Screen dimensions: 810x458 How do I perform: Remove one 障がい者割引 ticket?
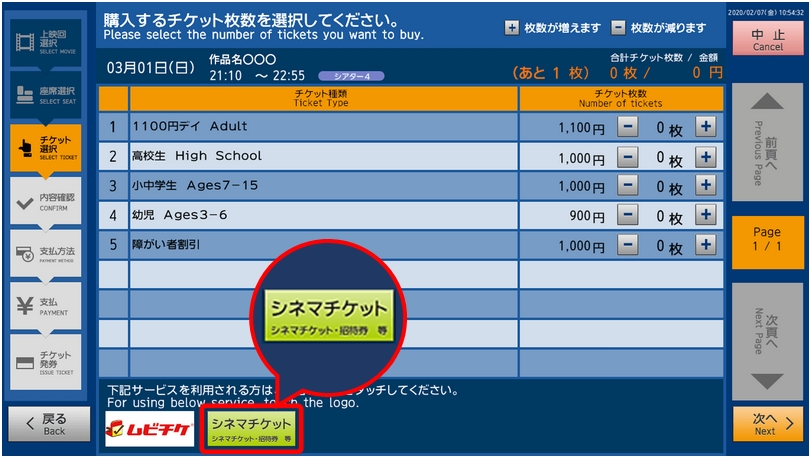click(x=628, y=245)
